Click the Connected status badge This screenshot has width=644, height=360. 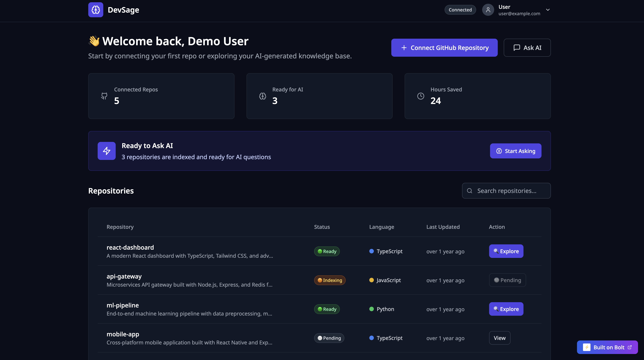tap(460, 10)
